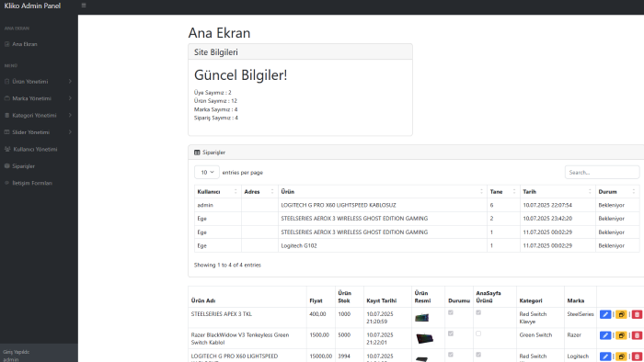Viewport: 644px width, 362px height.
Task: Click the 'Showing 1 to 4 of 4 entries' text
Action: point(227,265)
